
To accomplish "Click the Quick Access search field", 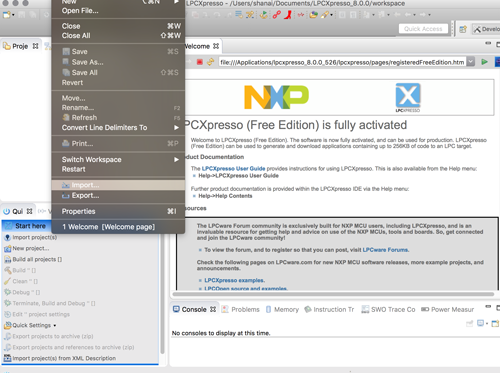I will (423, 29).
